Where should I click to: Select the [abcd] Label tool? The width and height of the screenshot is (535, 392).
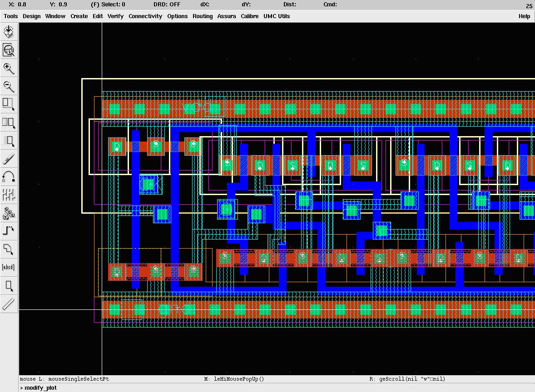9,267
